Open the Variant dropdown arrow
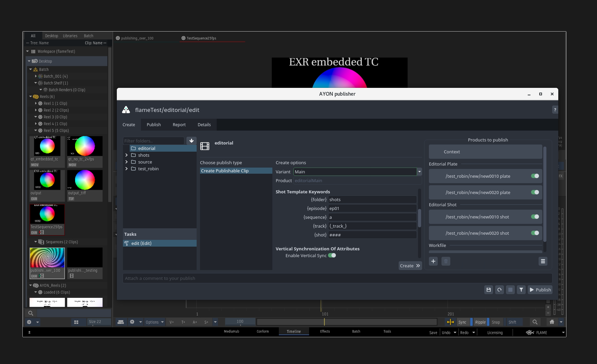The width and height of the screenshot is (597, 364). (x=419, y=172)
